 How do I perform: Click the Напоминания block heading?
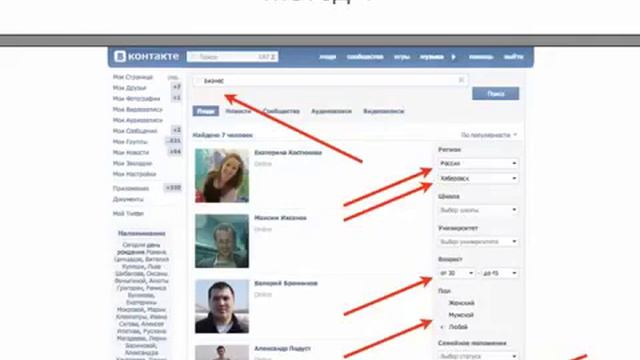pos(142,233)
